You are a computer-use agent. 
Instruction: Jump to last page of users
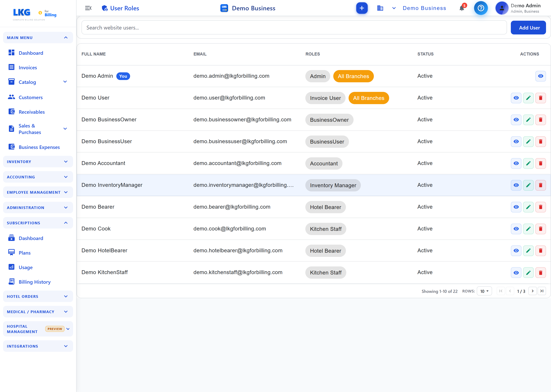(x=542, y=291)
